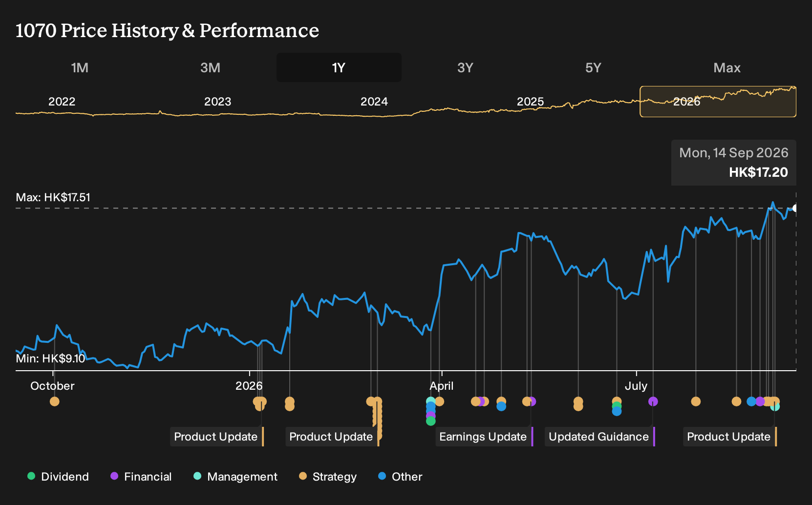Select purple event dot above Updated Guidance
The height and width of the screenshot is (505, 812).
tap(653, 401)
